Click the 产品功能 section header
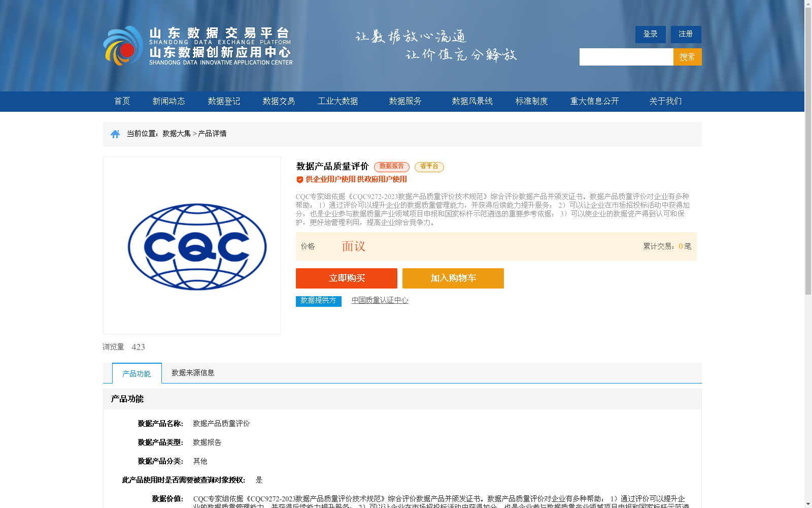 [x=127, y=399]
